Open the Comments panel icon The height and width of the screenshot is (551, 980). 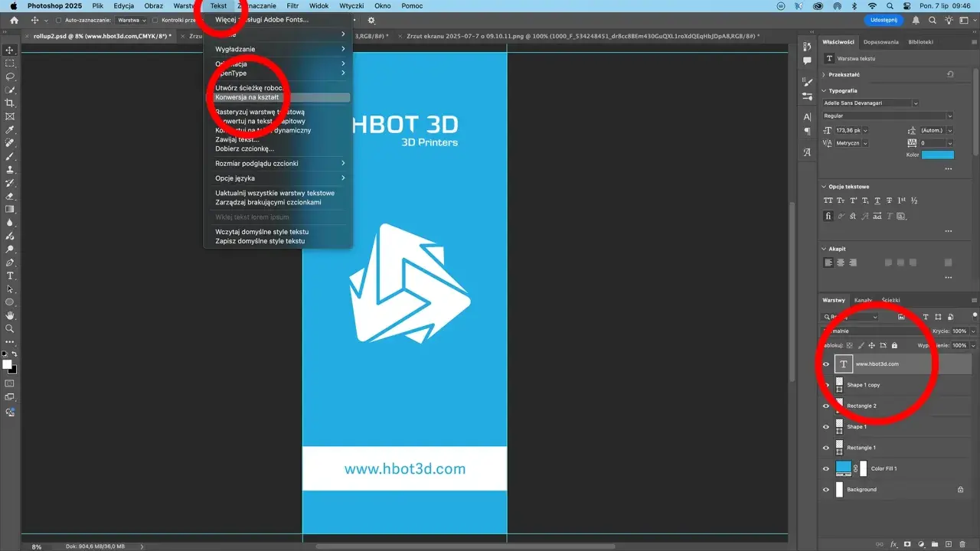pyautogui.click(x=807, y=61)
